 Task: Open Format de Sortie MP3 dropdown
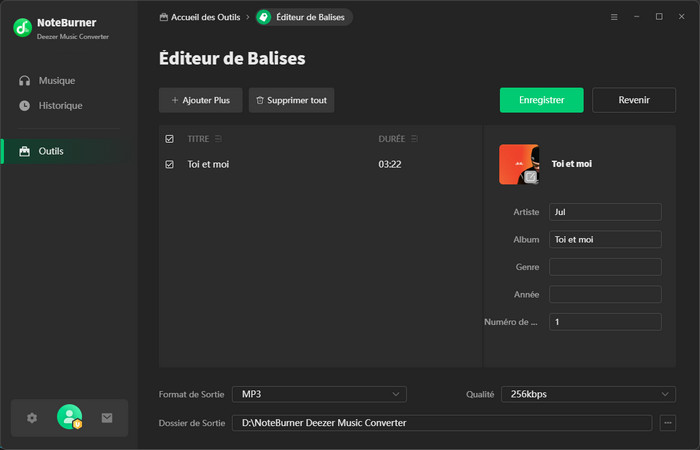[319, 394]
